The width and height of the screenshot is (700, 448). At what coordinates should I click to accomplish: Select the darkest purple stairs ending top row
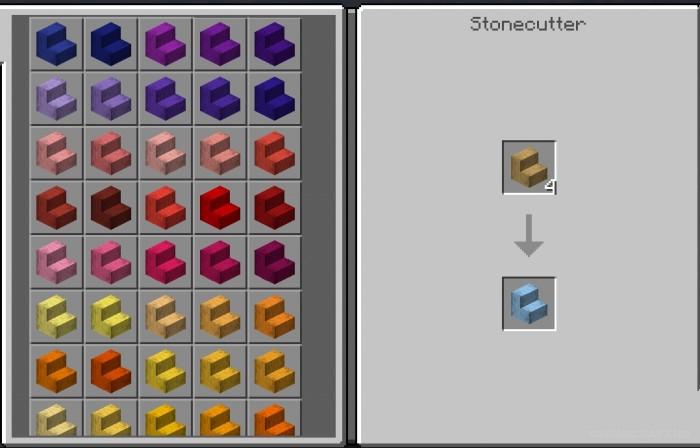[274, 44]
